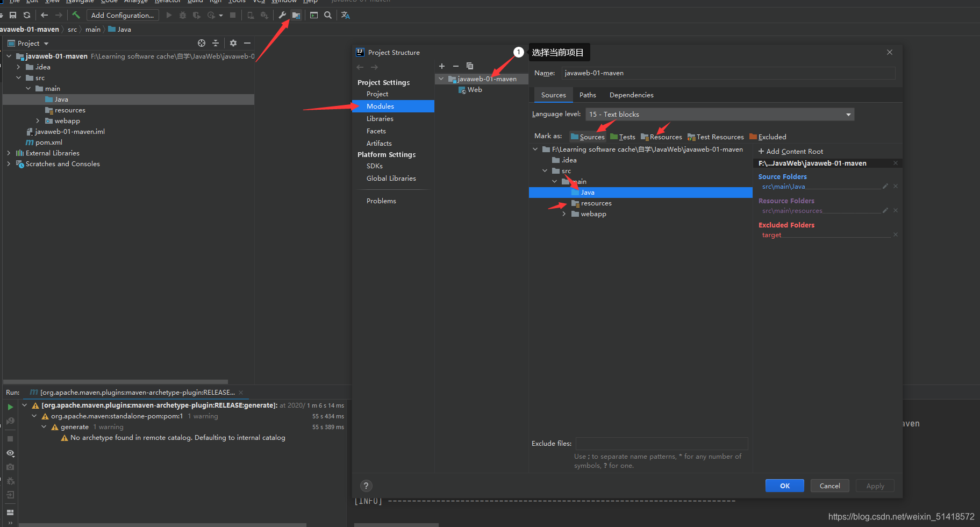Unexclude the target folder via X
980x527 pixels.
pyautogui.click(x=896, y=234)
